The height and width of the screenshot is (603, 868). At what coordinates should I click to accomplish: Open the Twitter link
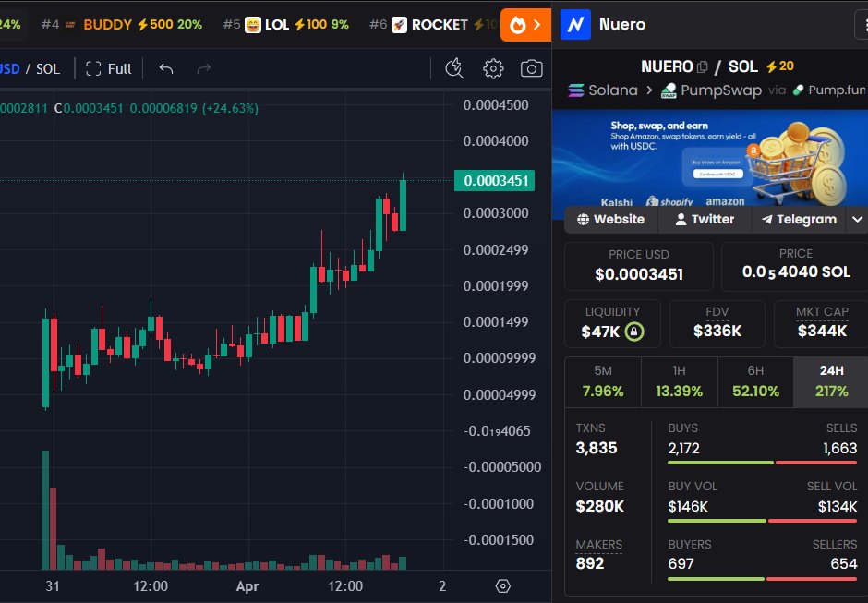point(705,220)
